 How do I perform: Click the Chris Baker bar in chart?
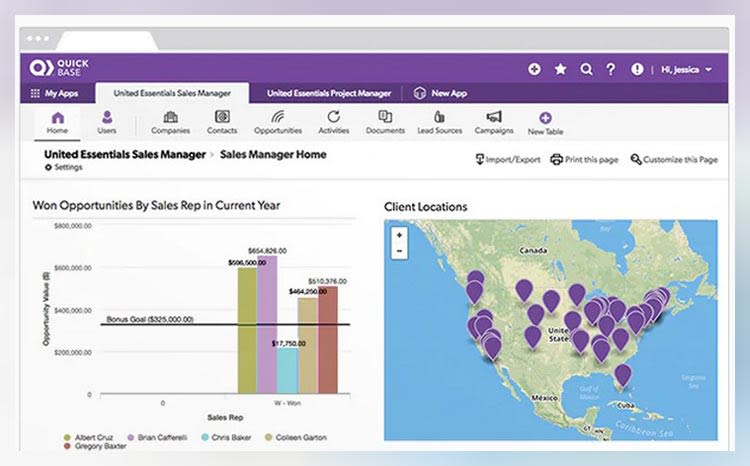click(x=287, y=371)
